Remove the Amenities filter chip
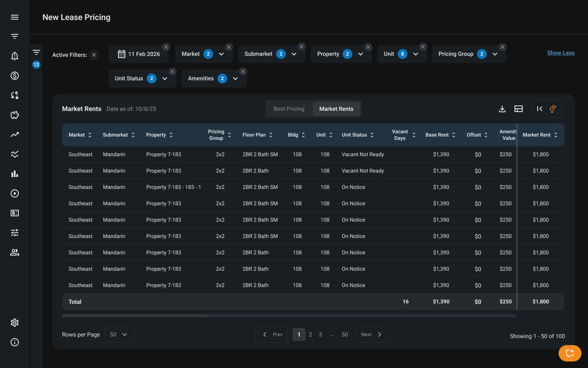Viewport: 588px width, 368px height. 243,72
